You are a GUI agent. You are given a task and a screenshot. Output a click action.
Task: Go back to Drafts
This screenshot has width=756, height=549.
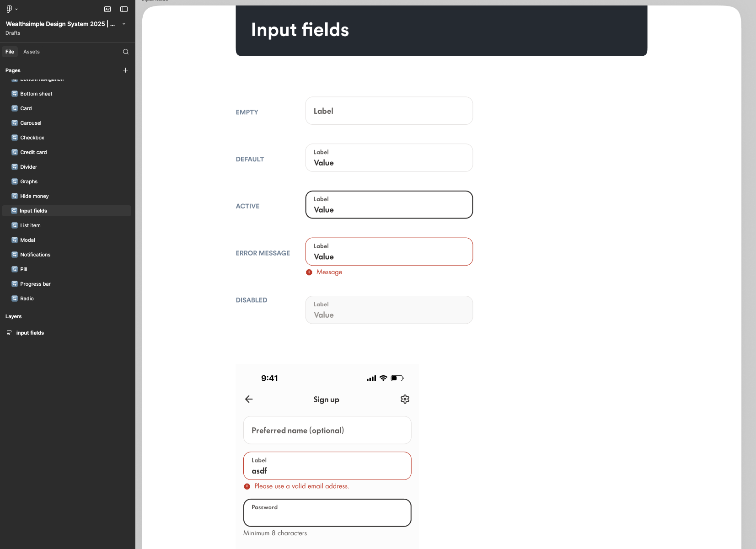point(12,33)
